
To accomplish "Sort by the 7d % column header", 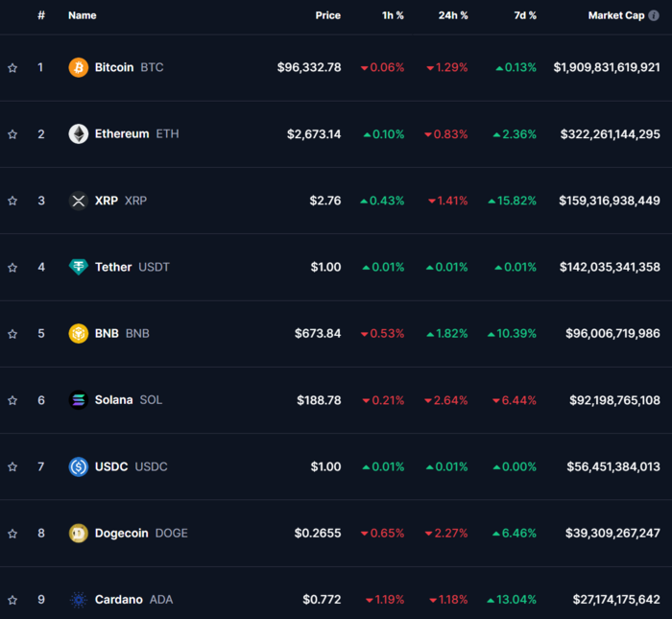I will click(x=525, y=15).
